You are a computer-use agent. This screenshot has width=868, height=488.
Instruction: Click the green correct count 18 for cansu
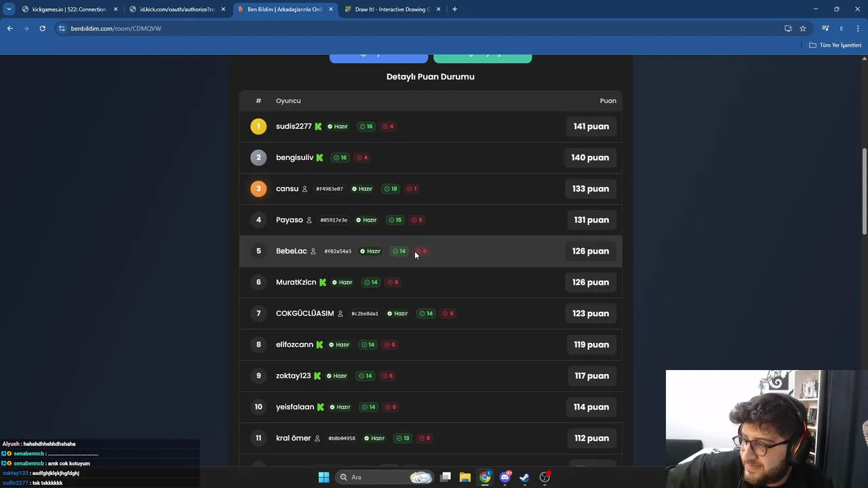click(391, 188)
